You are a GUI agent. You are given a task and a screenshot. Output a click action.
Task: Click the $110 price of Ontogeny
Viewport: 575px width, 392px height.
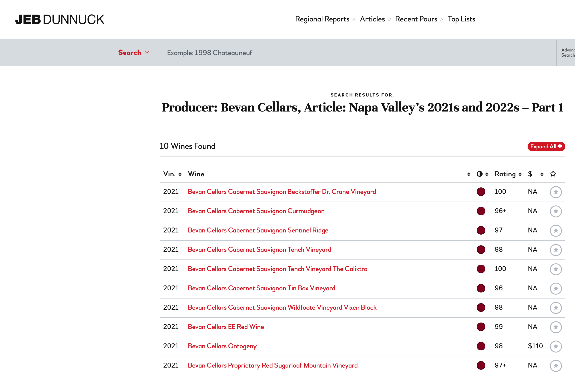click(x=535, y=346)
